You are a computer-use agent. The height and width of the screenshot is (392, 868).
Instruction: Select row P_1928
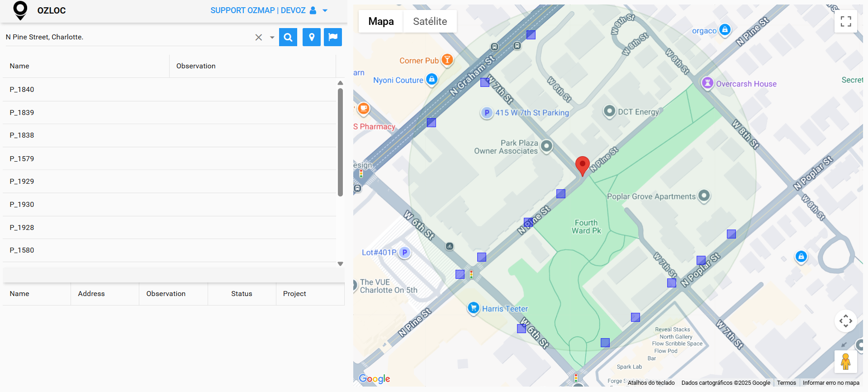tap(169, 228)
